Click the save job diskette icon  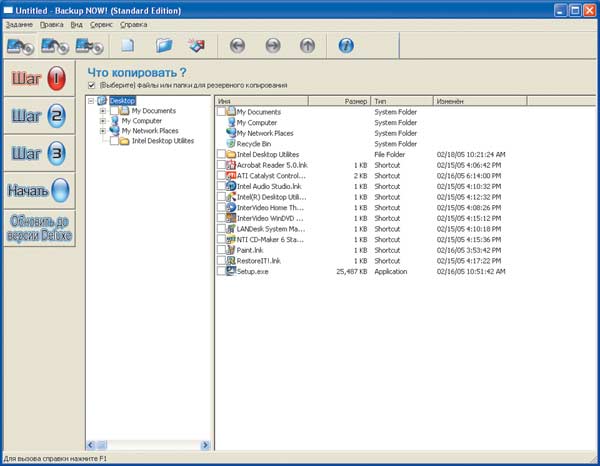[x=198, y=46]
